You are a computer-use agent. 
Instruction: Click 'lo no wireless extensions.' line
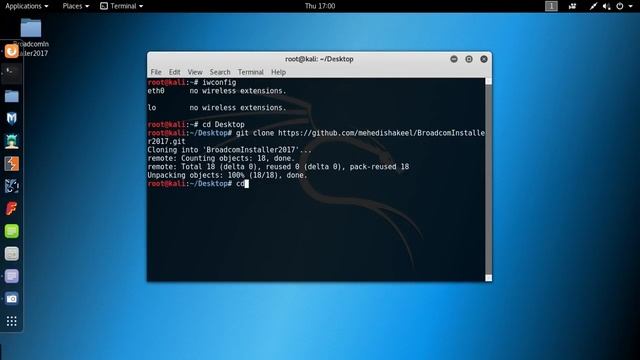217,108
